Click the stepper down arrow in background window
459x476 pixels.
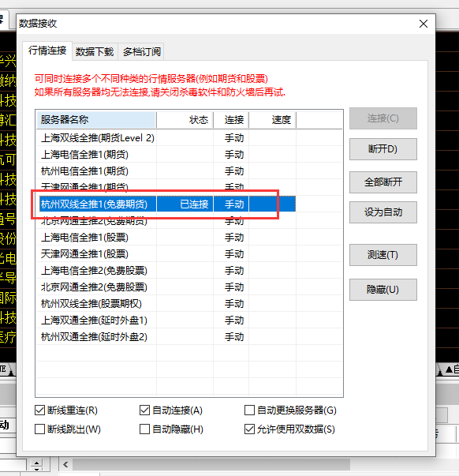36,469
